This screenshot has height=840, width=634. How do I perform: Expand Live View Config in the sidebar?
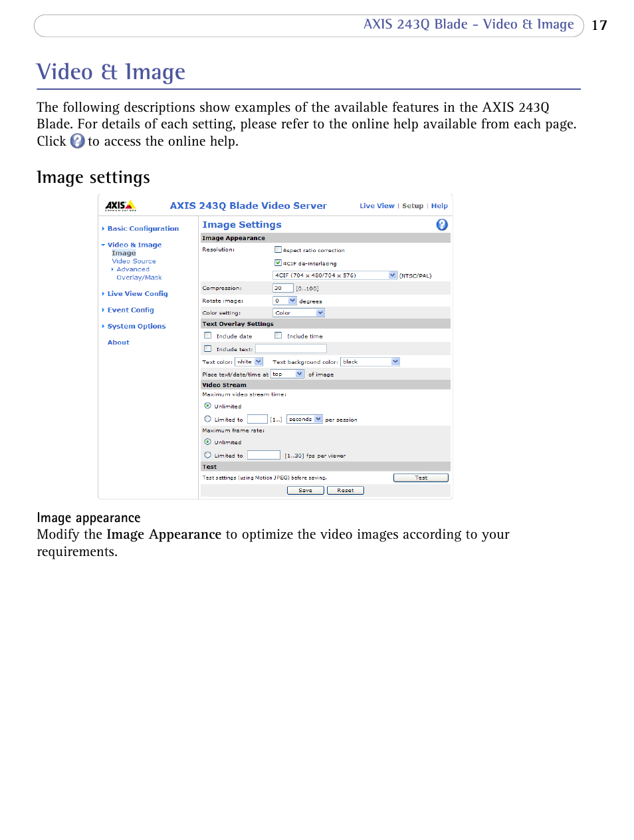click(138, 294)
